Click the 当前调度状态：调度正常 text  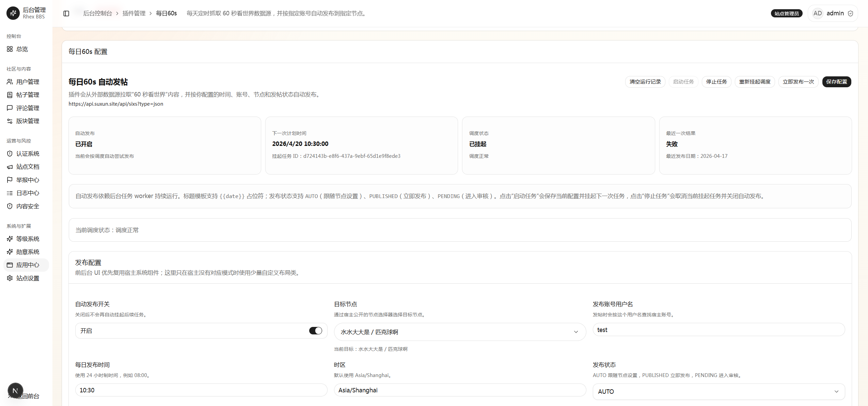[107, 230]
